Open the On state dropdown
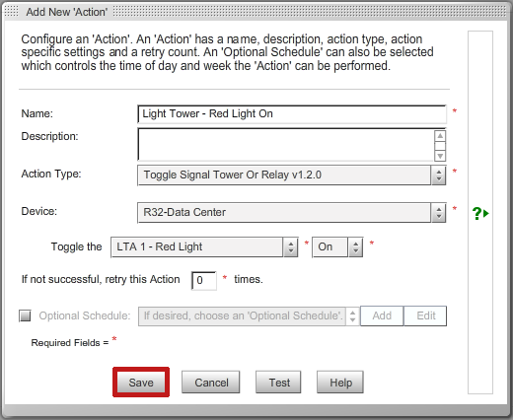Viewport: 513px width, 420px height. (x=337, y=247)
